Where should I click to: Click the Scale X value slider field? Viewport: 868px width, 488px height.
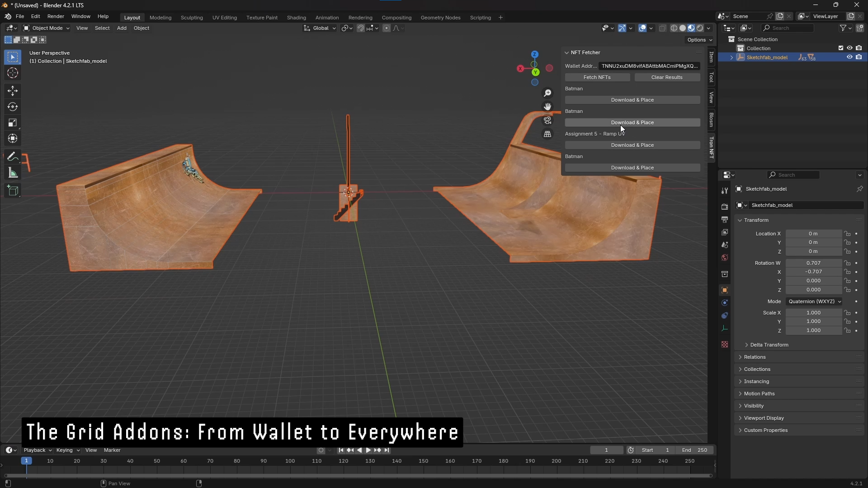tap(813, 313)
